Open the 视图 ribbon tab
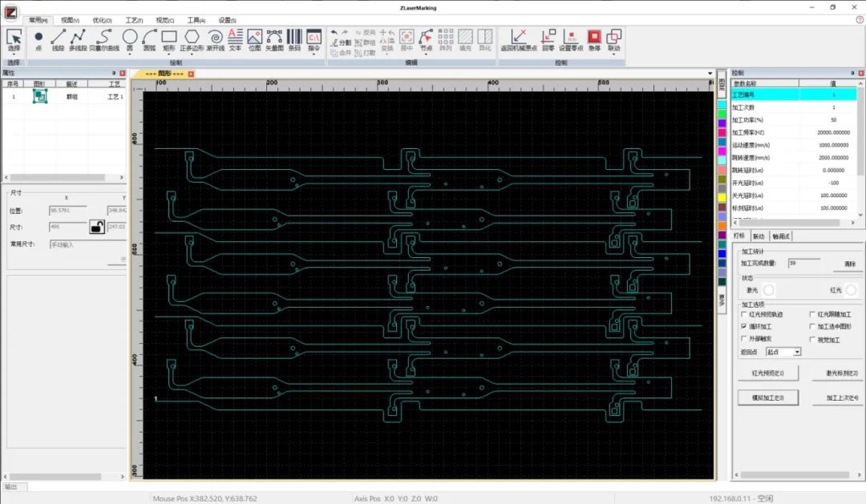 (70, 20)
